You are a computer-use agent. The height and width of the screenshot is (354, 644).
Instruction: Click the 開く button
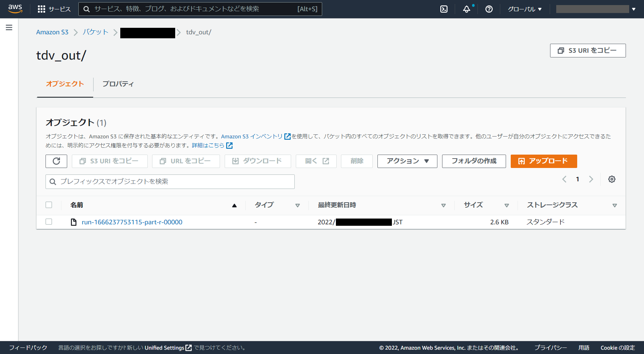(x=316, y=161)
